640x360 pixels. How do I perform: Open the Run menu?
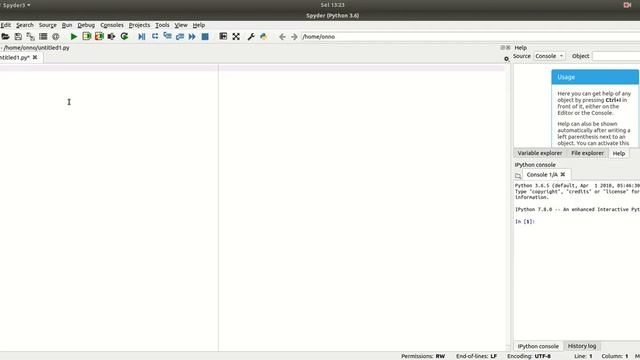(x=67, y=25)
